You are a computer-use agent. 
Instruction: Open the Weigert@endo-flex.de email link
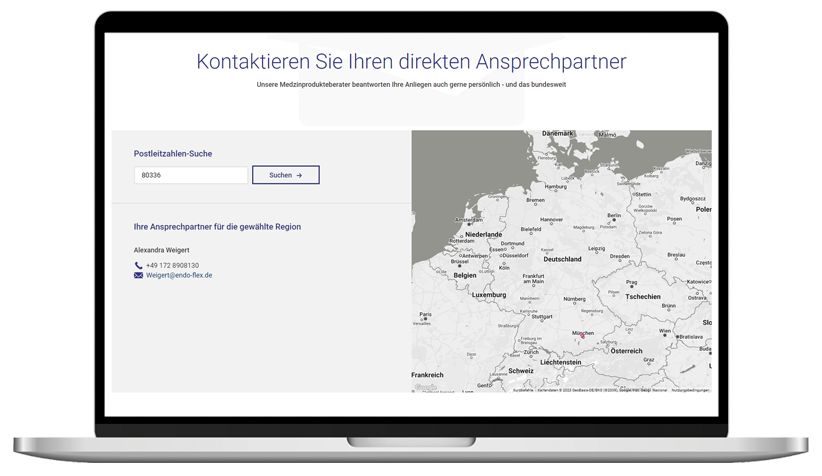click(x=179, y=275)
